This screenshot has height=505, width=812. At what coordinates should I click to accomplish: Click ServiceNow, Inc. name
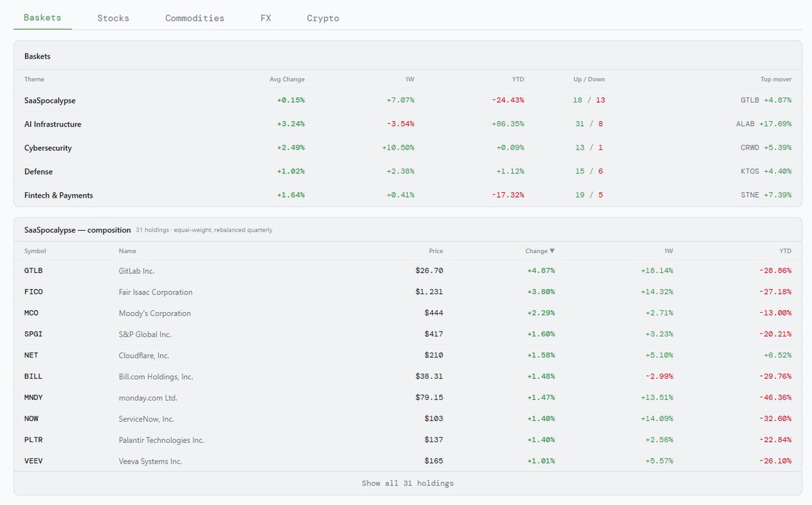tap(146, 419)
